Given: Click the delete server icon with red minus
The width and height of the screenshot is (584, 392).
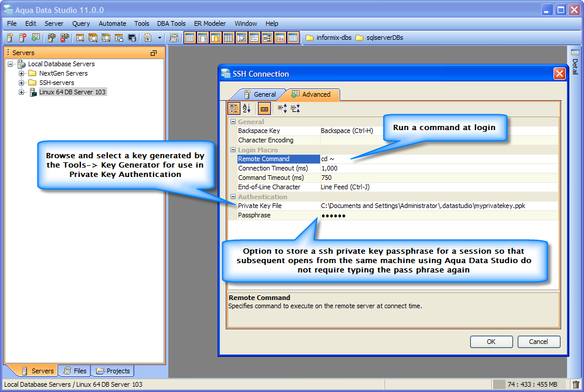Looking at the screenshot, I should click(x=23, y=38).
